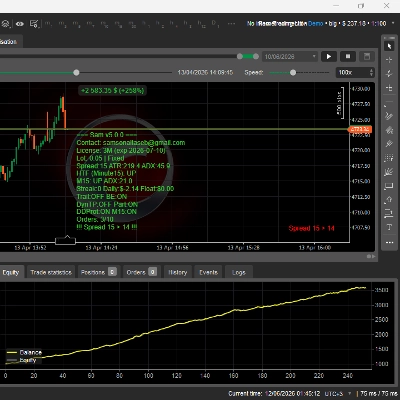Select the arrow shape tool
Screen dimensions: 400x400
[389, 200]
